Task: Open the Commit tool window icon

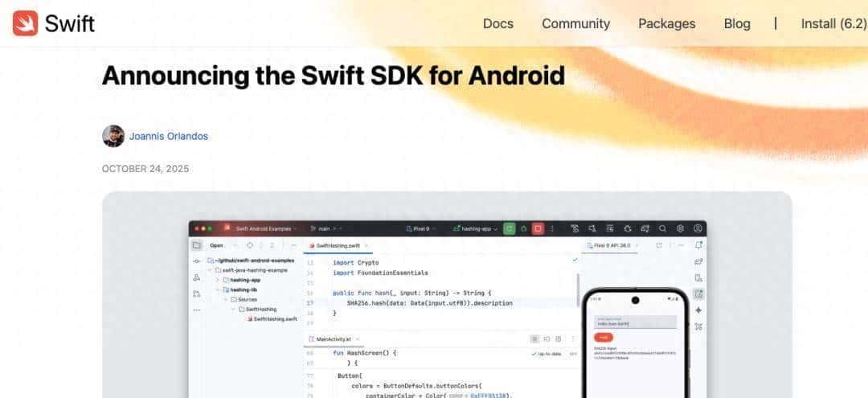Action: 197,261
